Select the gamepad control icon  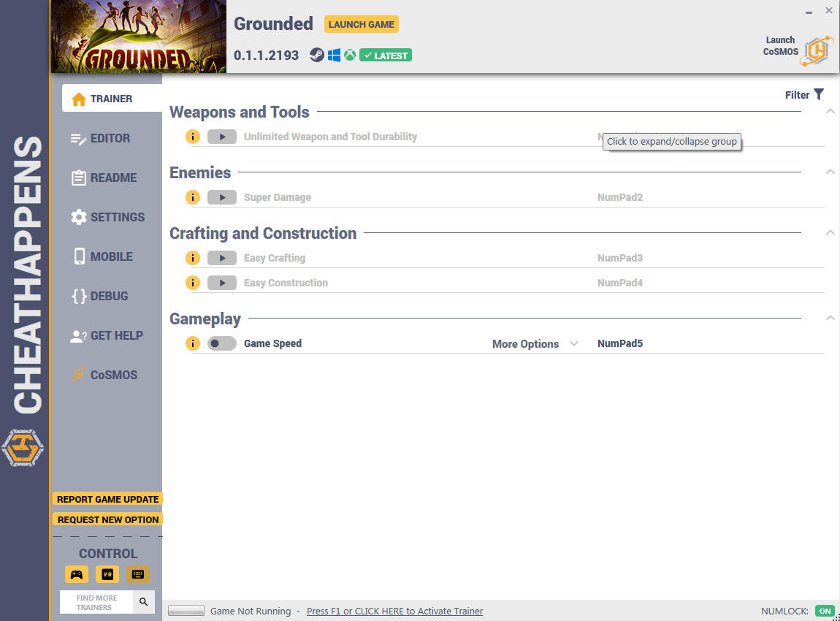77,574
